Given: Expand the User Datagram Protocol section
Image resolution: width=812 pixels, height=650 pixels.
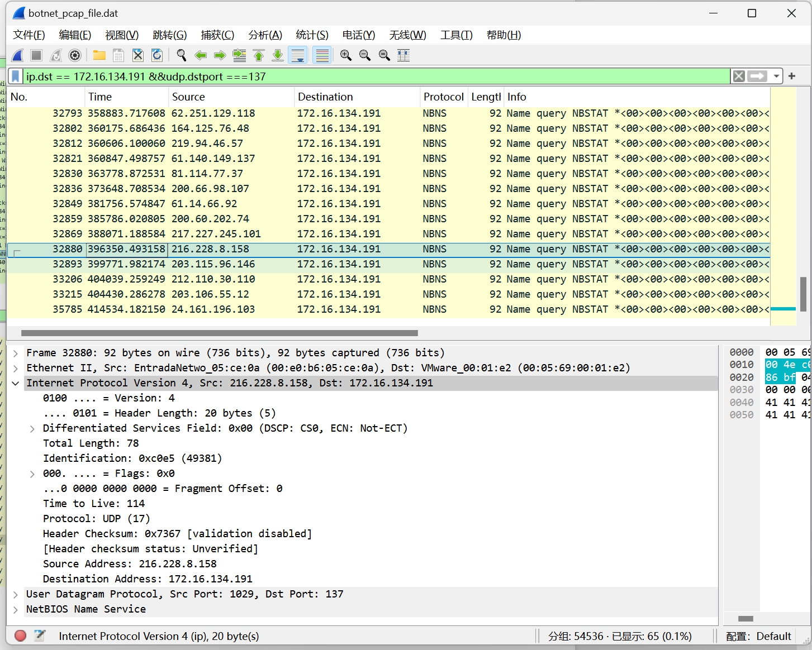Looking at the screenshot, I should [16, 594].
